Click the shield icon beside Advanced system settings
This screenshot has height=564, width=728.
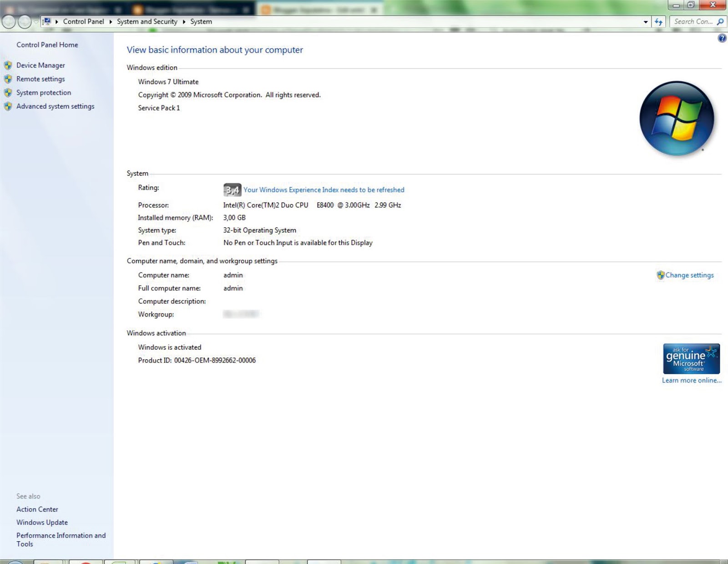tap(8, 106)
